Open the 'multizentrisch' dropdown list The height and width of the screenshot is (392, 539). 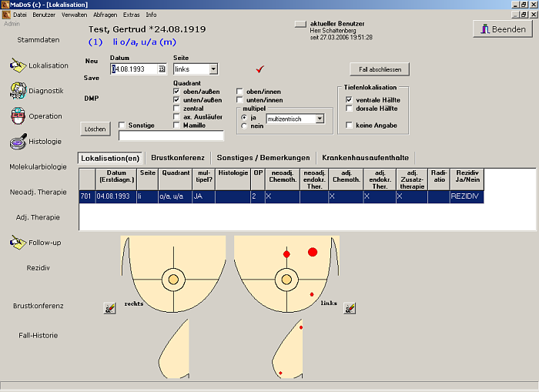pyautogui.click(x=319, y=119)
